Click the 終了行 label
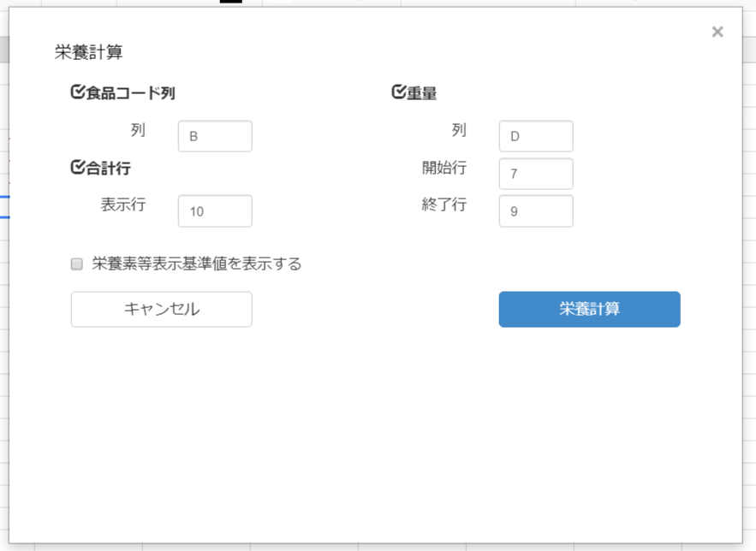The image size is (756, 551). [444, 204]
